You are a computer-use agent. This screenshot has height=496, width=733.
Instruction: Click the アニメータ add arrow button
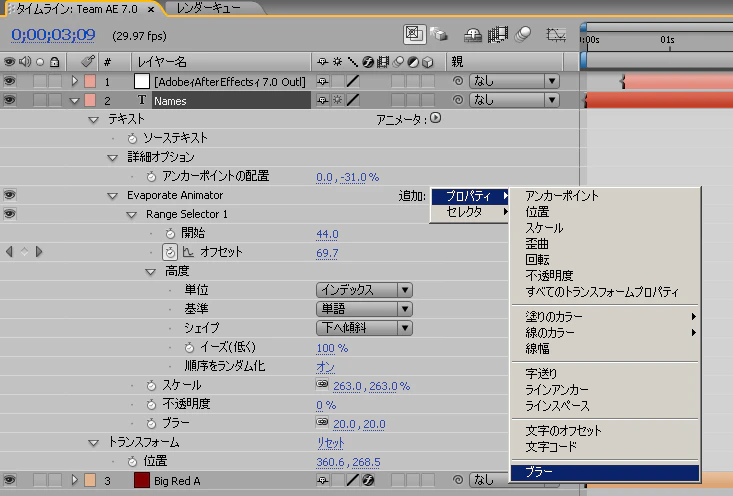click(435, 118)
